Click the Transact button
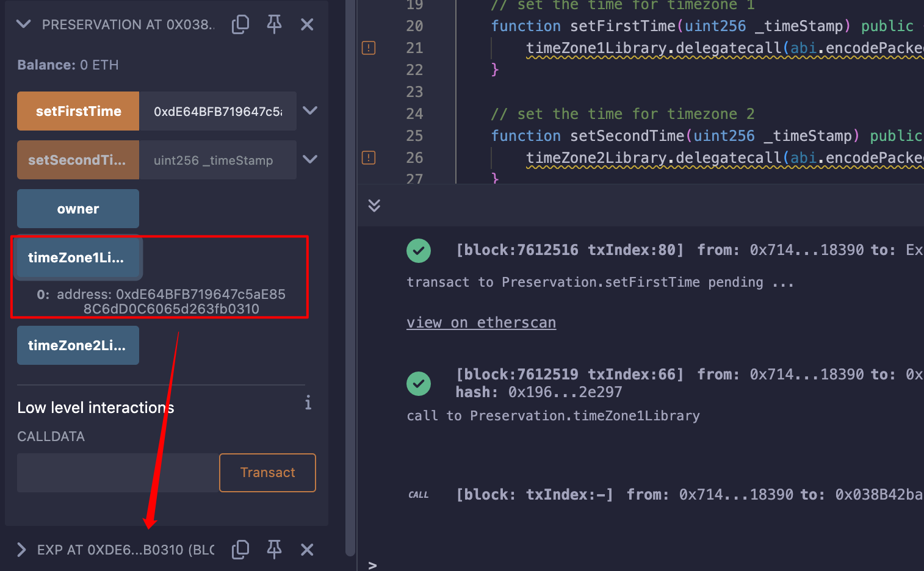Screen dimensions: 924x571 pos(267,473)
